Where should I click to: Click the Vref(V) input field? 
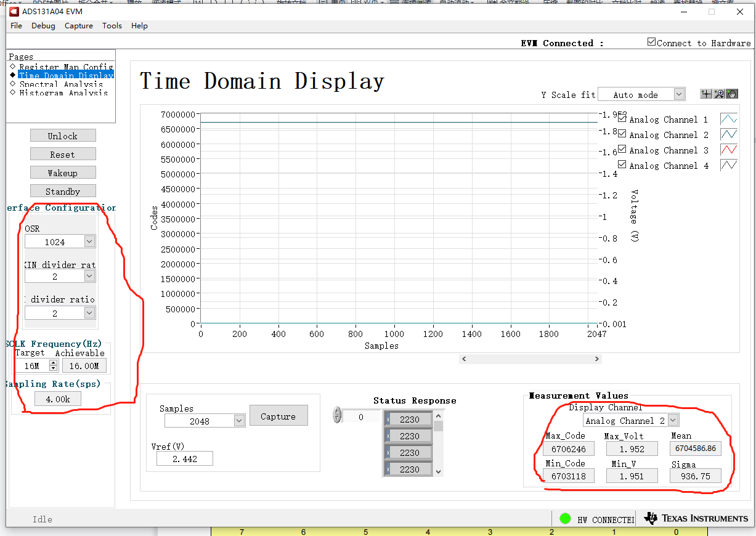[185, 458]
